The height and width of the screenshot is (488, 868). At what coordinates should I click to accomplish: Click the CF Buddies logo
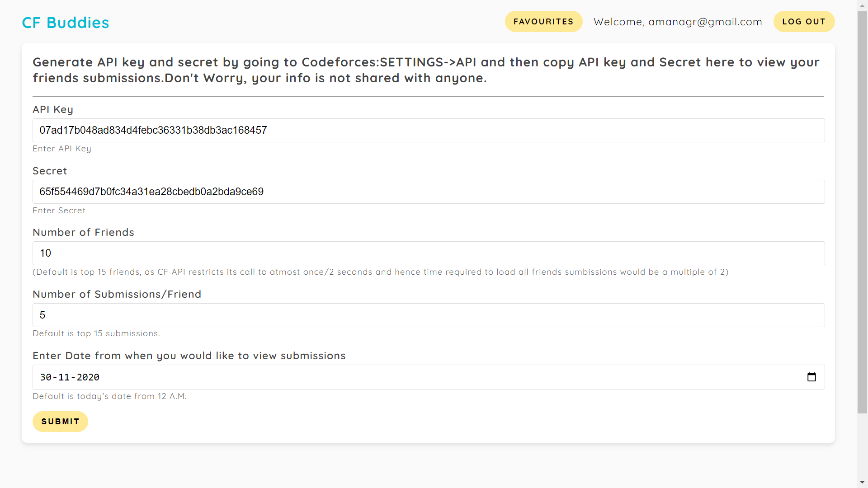click(66, 23)
